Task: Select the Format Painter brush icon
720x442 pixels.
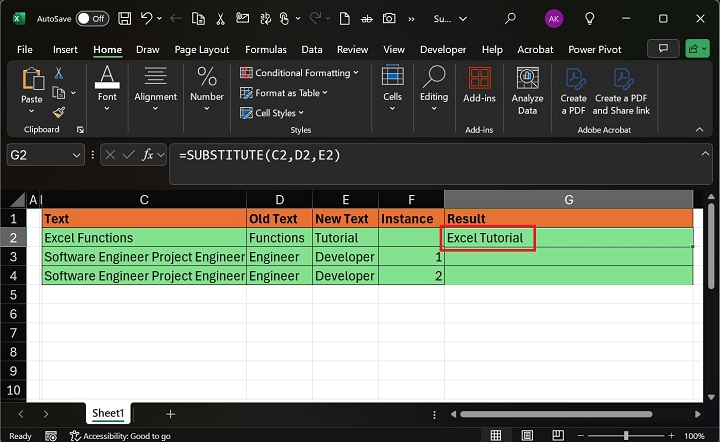Action: pos(58,112)
